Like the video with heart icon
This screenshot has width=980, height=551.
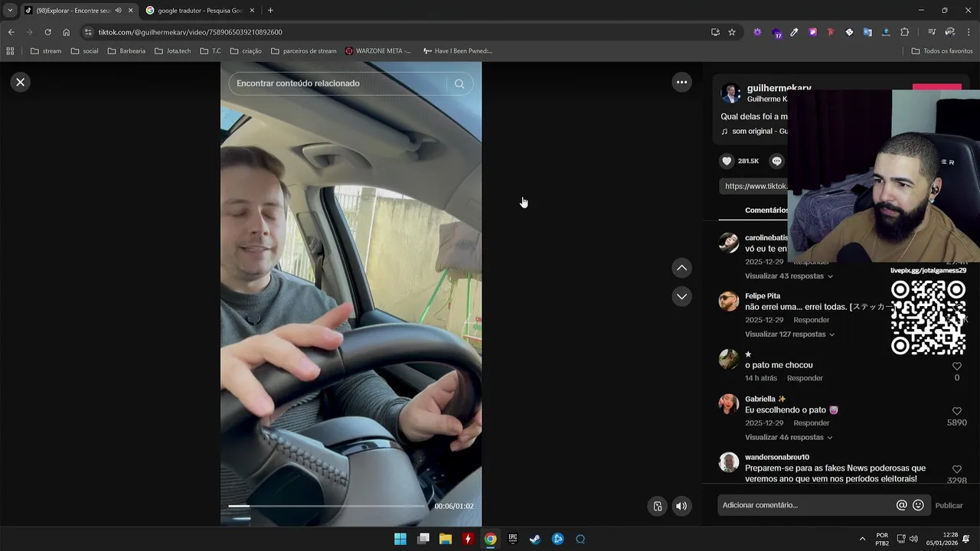coord(727,161)
